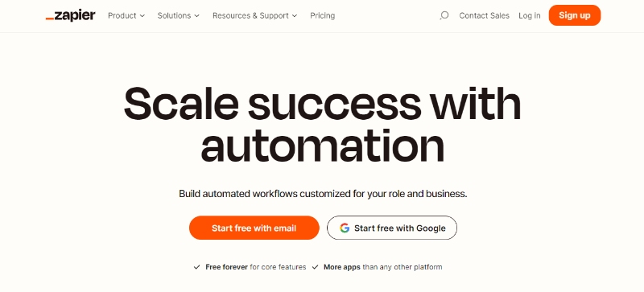Open the Resources & Support menu
644x292 pixels.
pyautogui.click(x=254, y=15)
